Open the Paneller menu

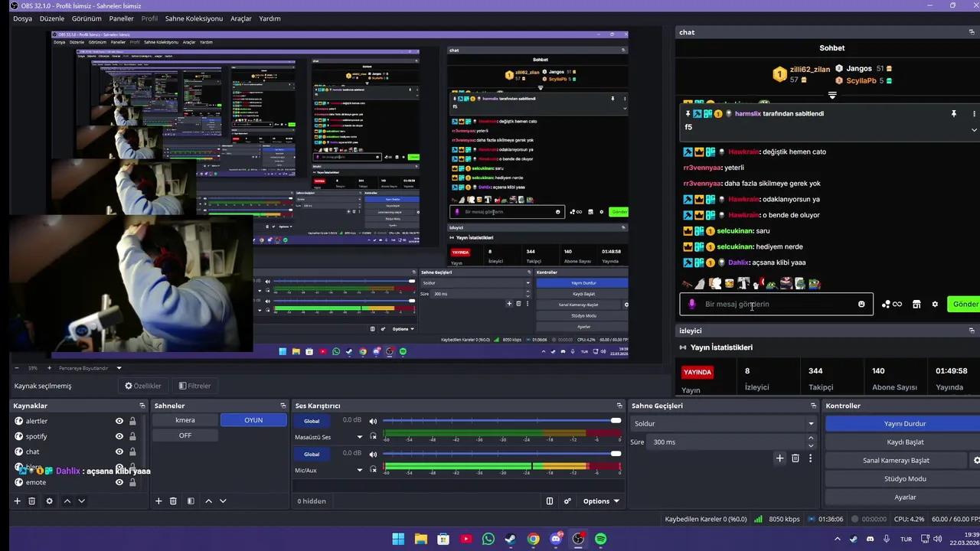pos(122,18)
